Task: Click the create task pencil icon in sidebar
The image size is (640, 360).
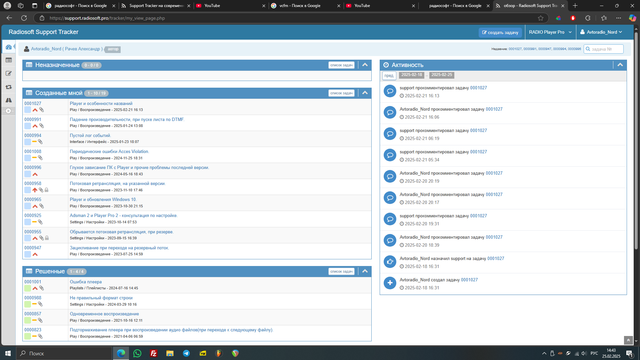Action: tap(9, 73)
